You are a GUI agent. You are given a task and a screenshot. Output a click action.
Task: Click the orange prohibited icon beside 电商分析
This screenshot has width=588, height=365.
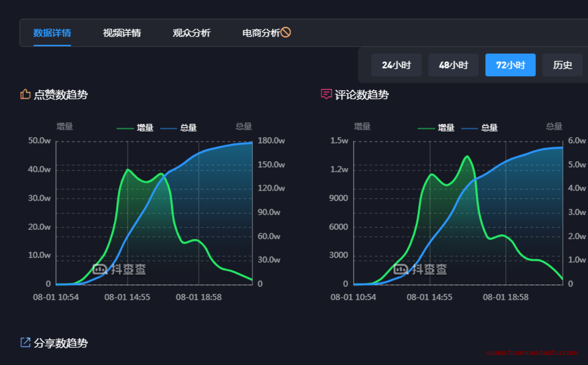[286, 32]
